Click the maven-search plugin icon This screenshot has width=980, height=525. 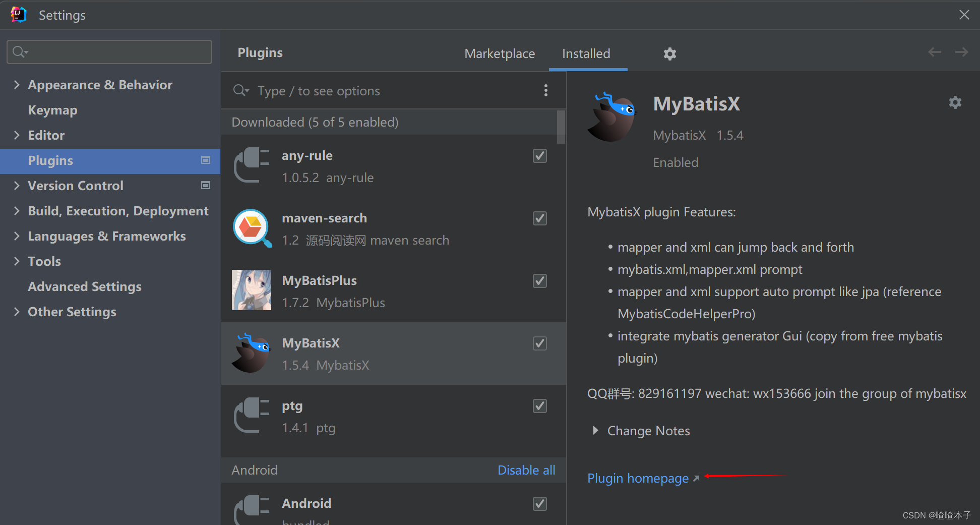click(251, 228)
